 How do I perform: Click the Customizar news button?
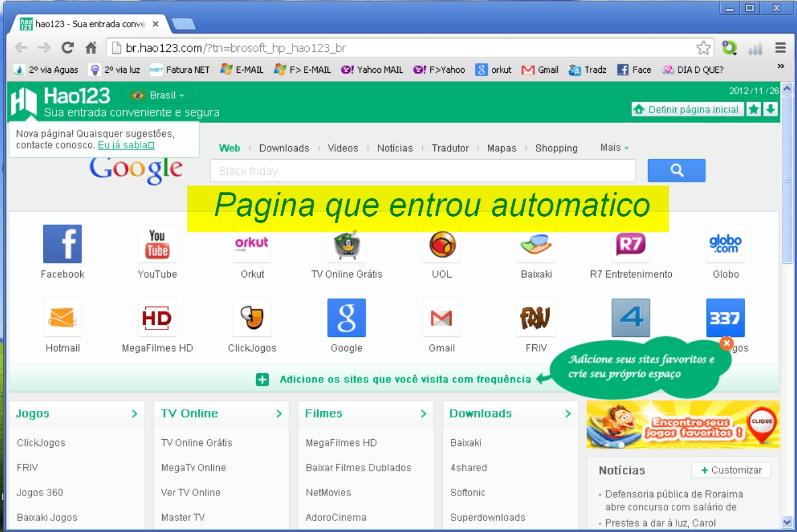pos(732,470)
